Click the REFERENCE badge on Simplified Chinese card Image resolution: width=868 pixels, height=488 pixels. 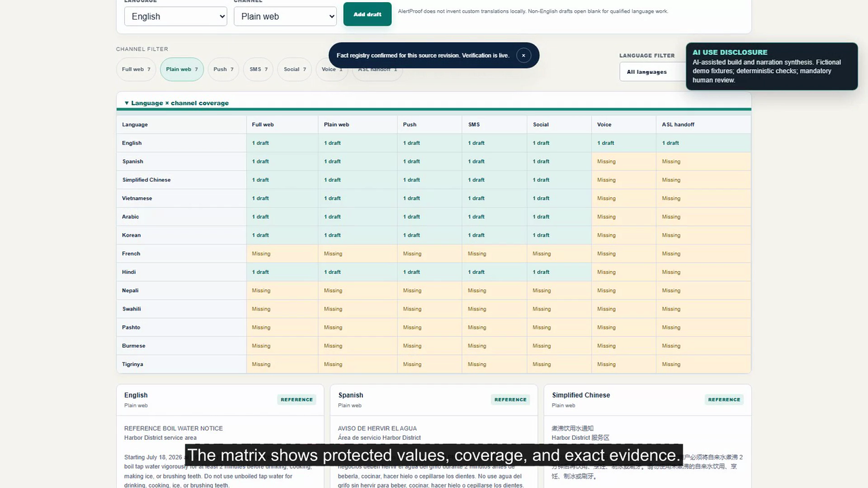(x=724, y=400)
